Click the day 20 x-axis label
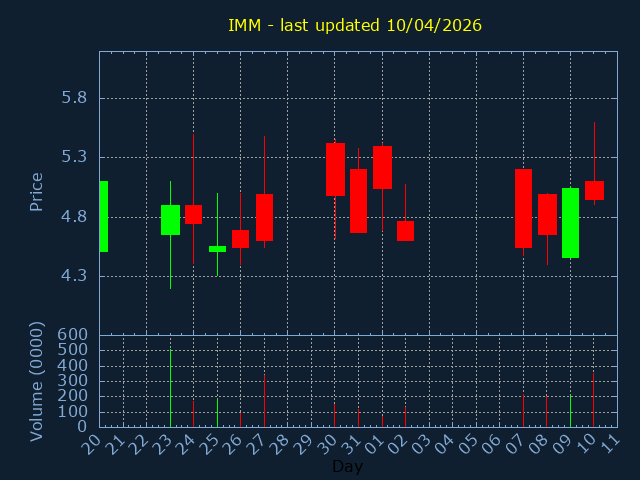The height and width of the screenshot is (480, 640). [91, 444]
